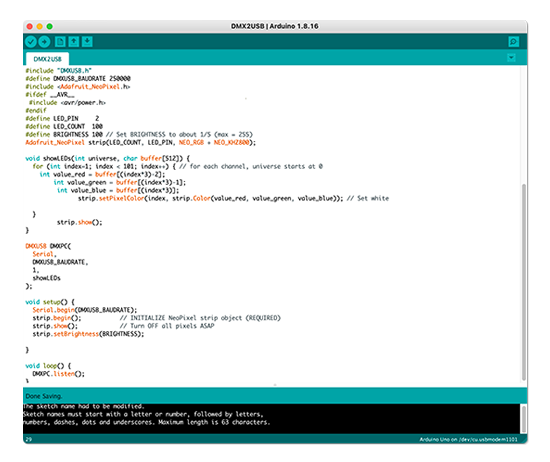Click the 'for (int index=1;' loop line
The height and width of the screenshot is (462, 550).
pyautogui.click(x=177, y=167)
